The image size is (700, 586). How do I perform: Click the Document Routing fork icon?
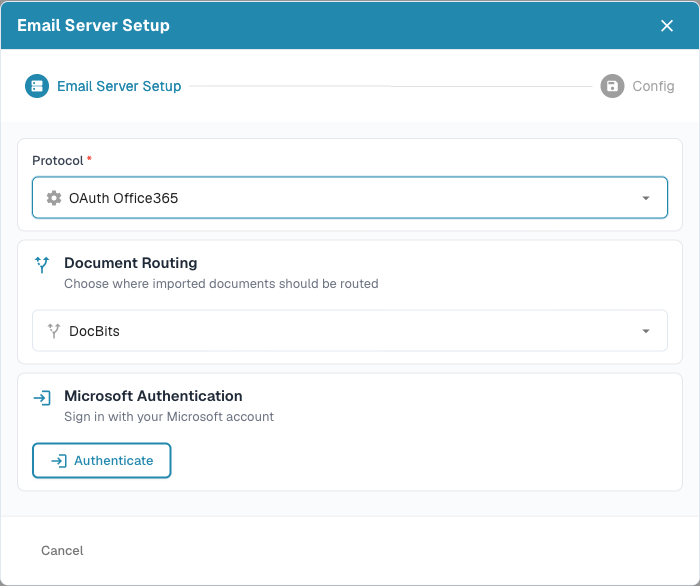[42, 265]
